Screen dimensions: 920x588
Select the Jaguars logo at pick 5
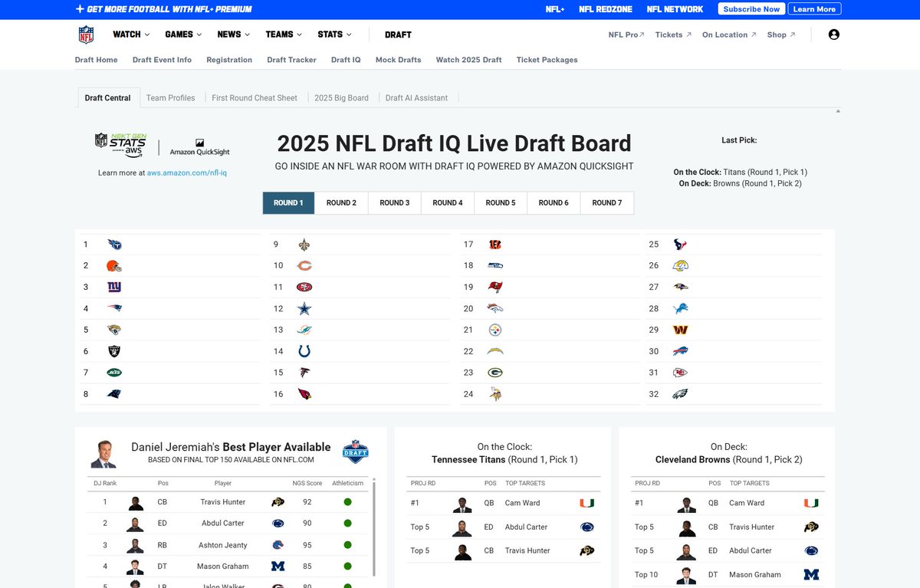click(x=114, y=330)
